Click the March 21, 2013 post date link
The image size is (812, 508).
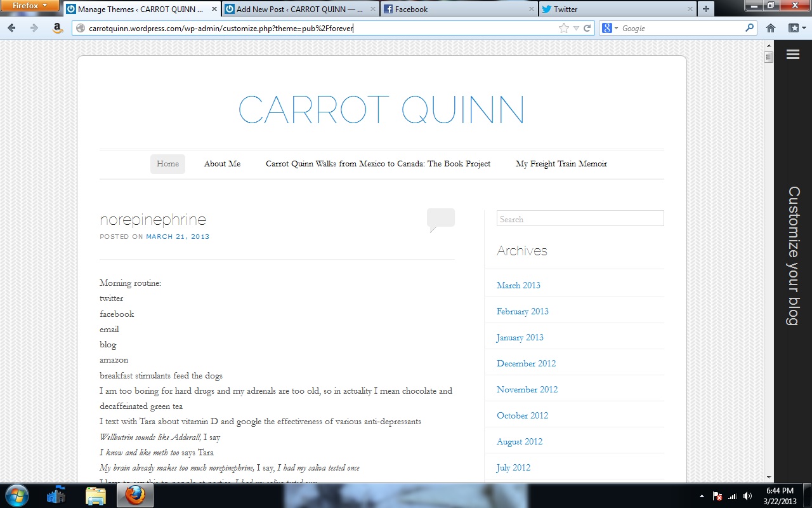click(178, 236)
